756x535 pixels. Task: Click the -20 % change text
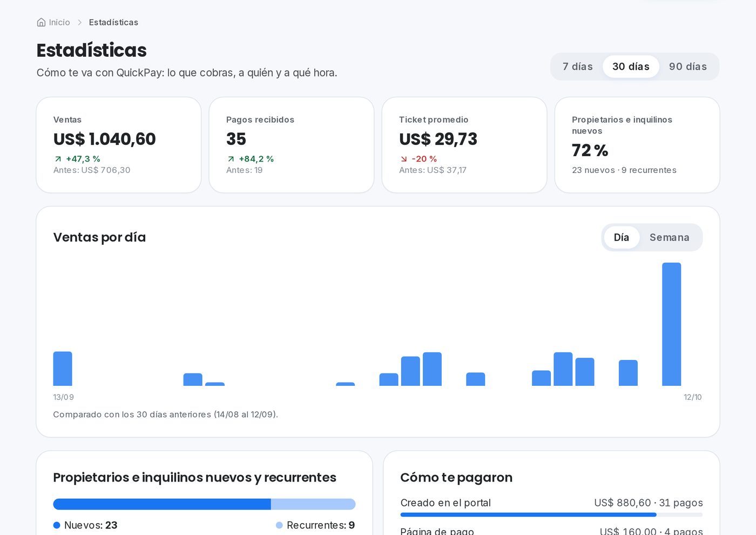coord(424,159)
